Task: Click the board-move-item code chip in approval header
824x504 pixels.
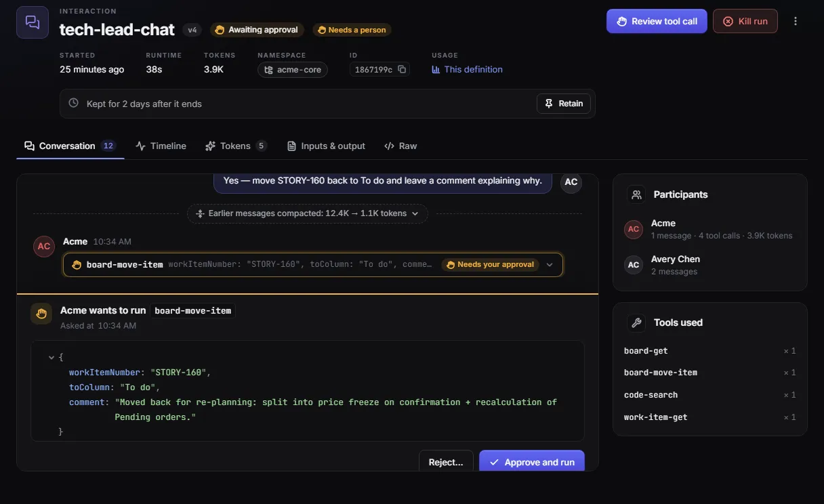Action: 193,310
